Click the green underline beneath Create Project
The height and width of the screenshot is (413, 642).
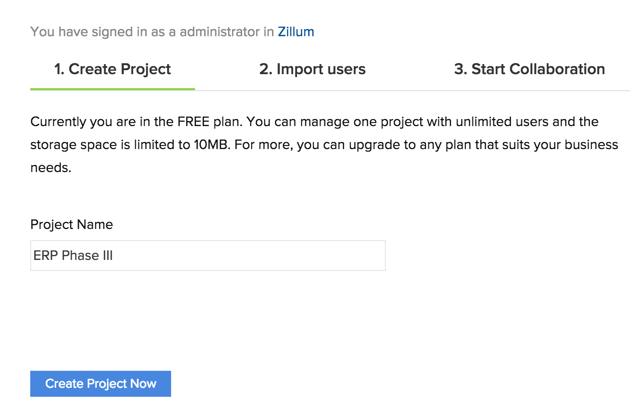coord(112,89)
